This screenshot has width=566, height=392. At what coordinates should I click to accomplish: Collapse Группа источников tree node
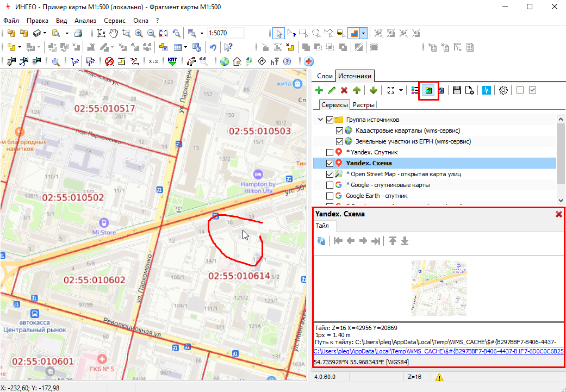(320, 120)
